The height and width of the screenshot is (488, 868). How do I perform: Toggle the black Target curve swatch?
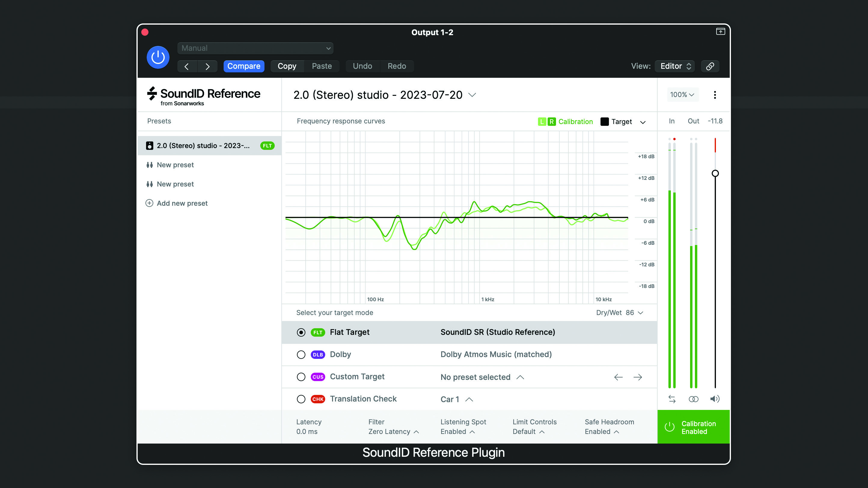(x=604, y=122)
